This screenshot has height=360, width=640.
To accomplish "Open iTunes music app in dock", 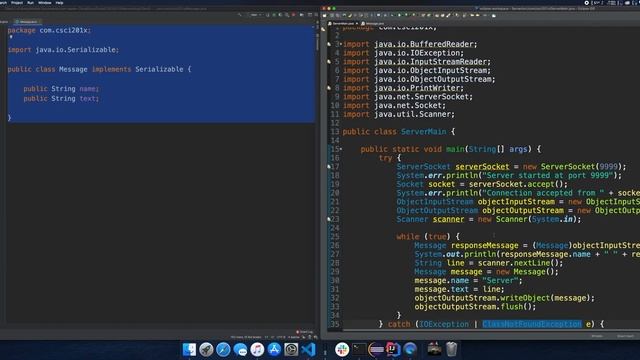I will (x=257, y=349).
